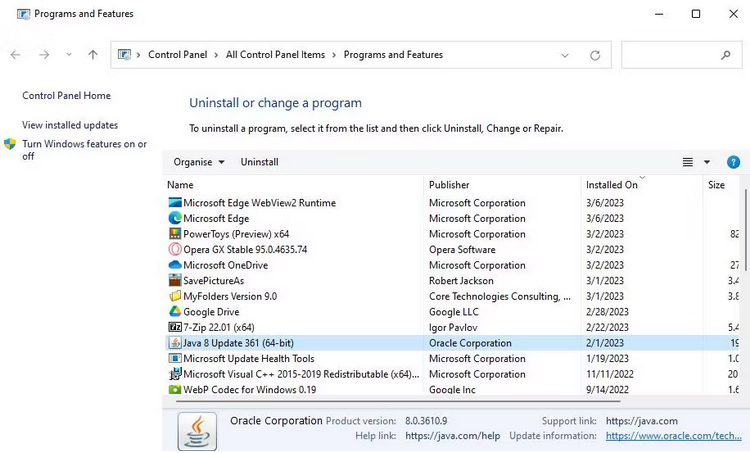Open the oracle.com update information link
750x453 pixels.
673,436
